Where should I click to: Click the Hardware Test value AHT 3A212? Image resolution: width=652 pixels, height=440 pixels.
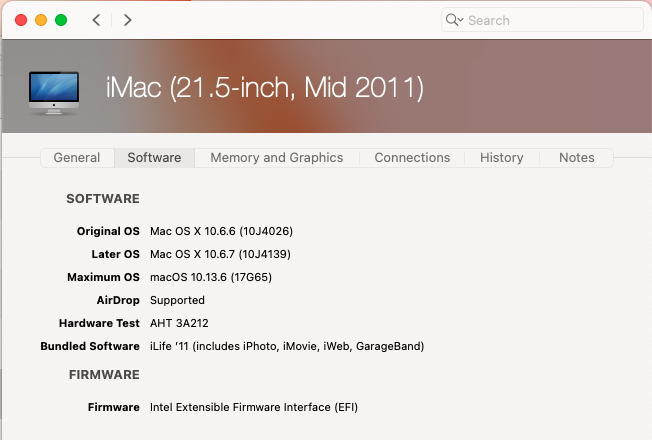[179, 323]
